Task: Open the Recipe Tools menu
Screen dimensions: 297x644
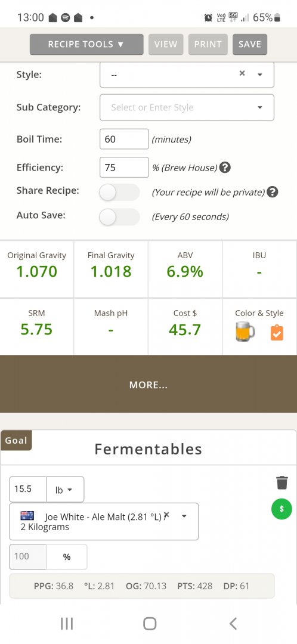Action: [x=86, y=44]
